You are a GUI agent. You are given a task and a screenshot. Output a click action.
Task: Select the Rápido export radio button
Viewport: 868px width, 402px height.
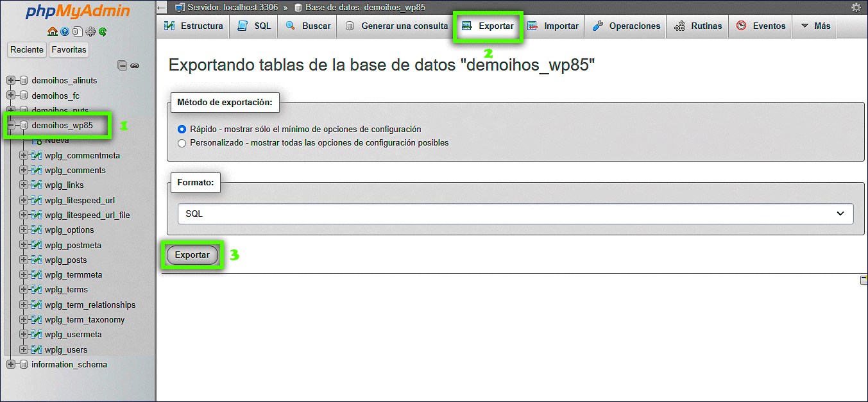tap(181, 129)
